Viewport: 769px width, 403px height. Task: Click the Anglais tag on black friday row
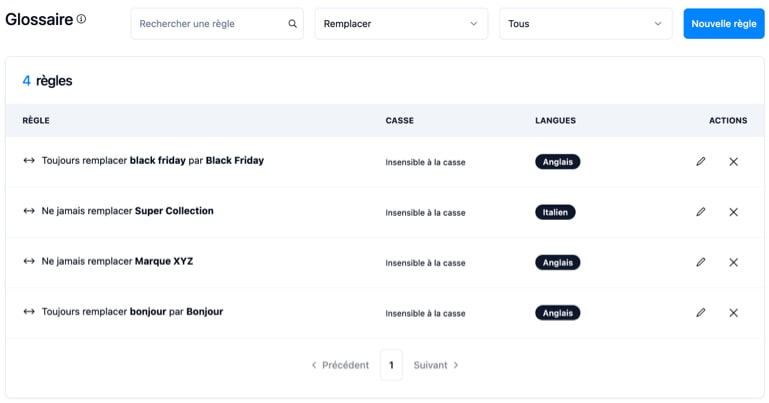pos(558,162)
